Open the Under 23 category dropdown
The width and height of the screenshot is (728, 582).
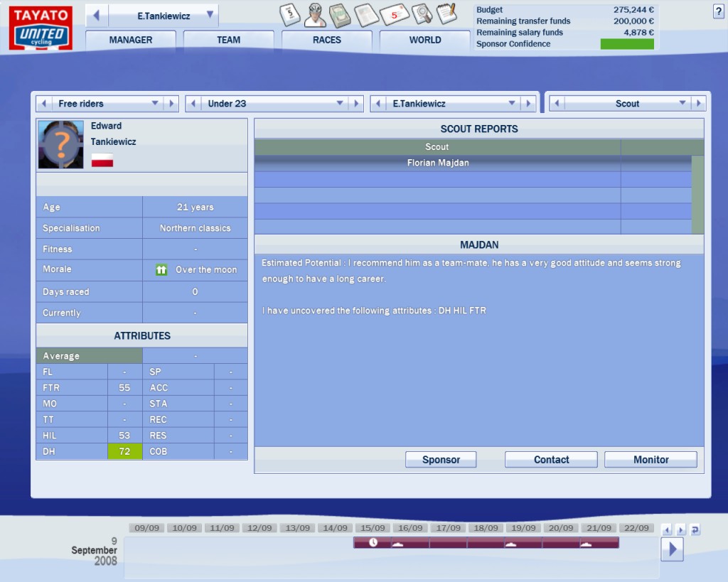[x=340, y=104]
